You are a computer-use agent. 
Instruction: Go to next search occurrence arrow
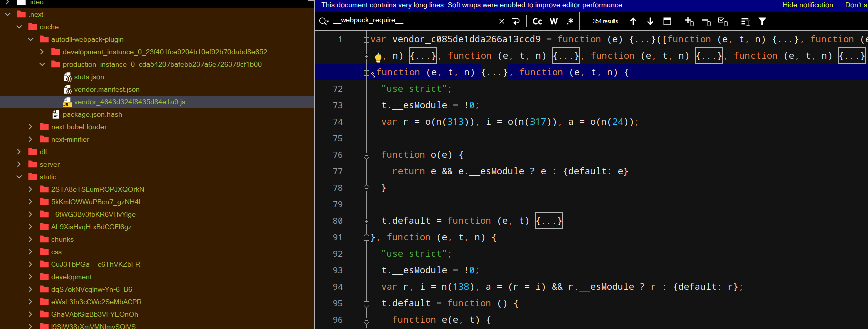pyautogui.click(x=650, y=21)
